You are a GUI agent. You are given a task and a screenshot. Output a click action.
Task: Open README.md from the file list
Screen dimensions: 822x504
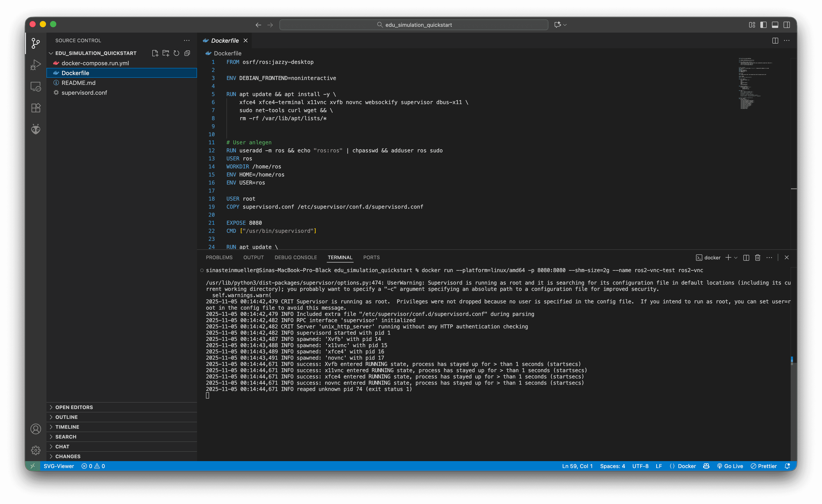pos(78,83)
